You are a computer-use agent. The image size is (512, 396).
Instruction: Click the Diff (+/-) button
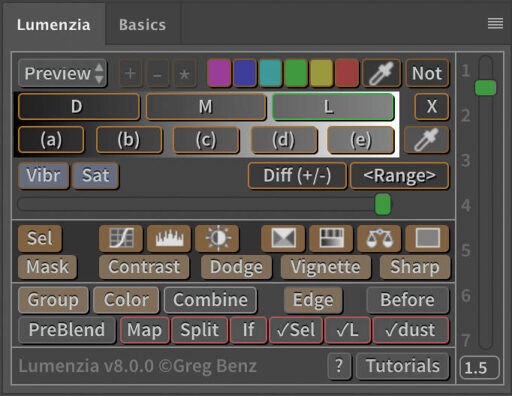[x=297, y=176]
